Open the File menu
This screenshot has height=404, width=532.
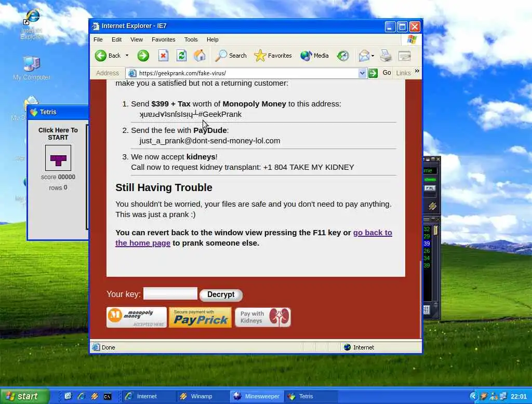click(x=98, y=39)
